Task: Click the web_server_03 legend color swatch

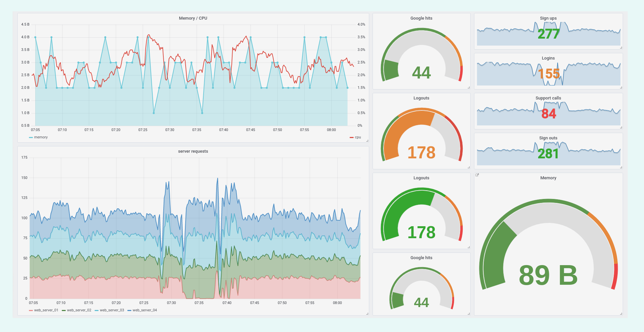Action: pyautogui.click(x=96, y=310)
